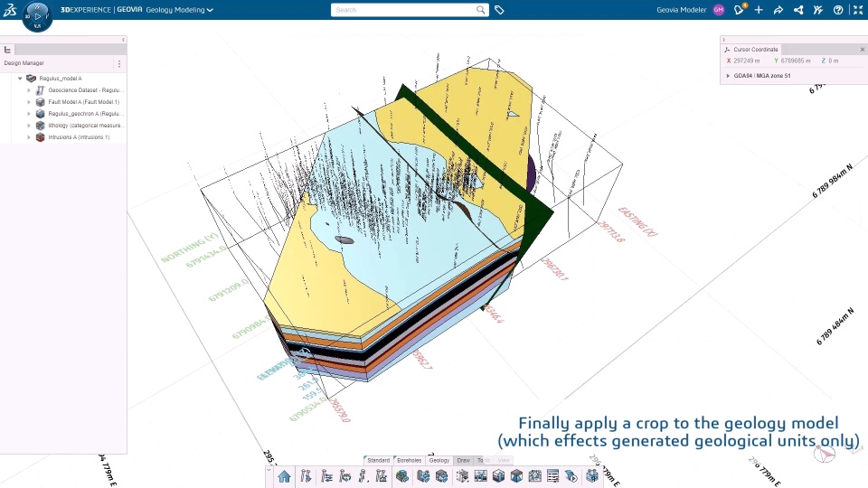Collapse the Design Manager side panel
Viewport: 868px width, 488px height.
(x=123, y=39)
